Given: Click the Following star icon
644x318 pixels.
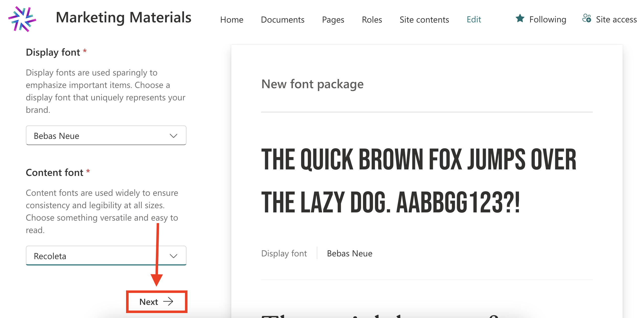Looking at the screenshot, I should (520, 18).
